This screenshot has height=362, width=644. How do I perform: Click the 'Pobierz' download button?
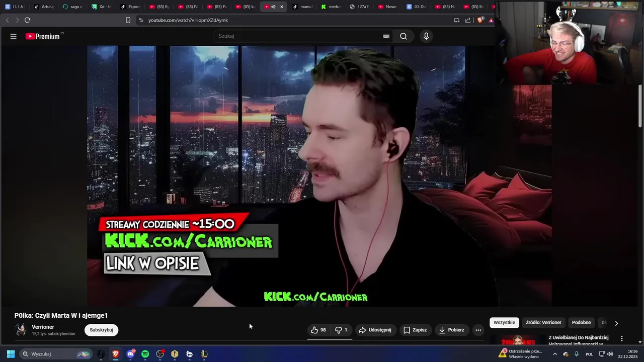coord(451,330)
